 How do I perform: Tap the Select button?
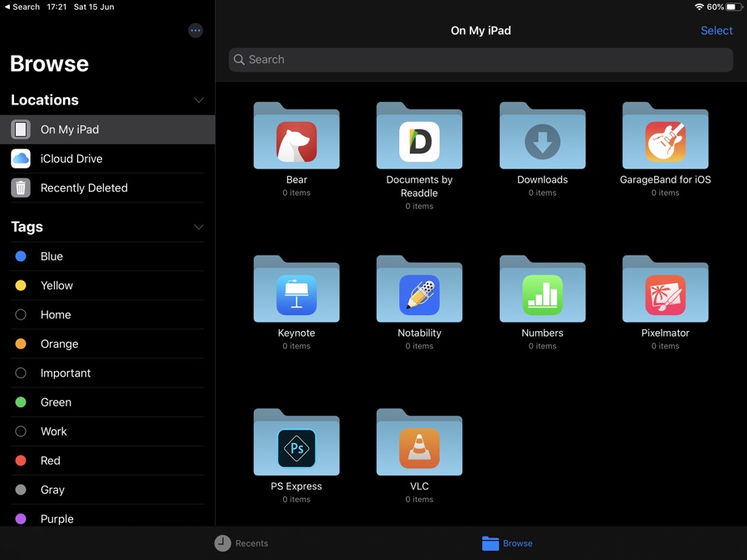716,31
